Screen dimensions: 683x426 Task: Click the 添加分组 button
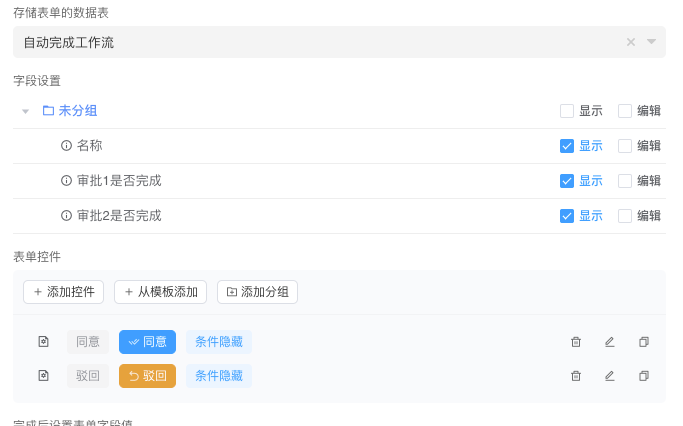(x=257, y=292)
